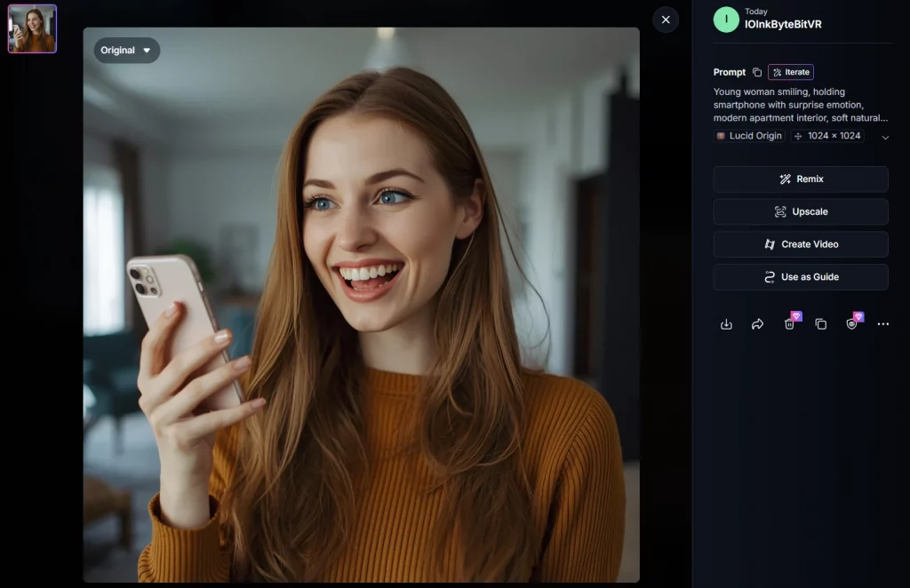910x588 pixels.
Task: Open the IOInkByteBitVR username link
Action: 783,25
